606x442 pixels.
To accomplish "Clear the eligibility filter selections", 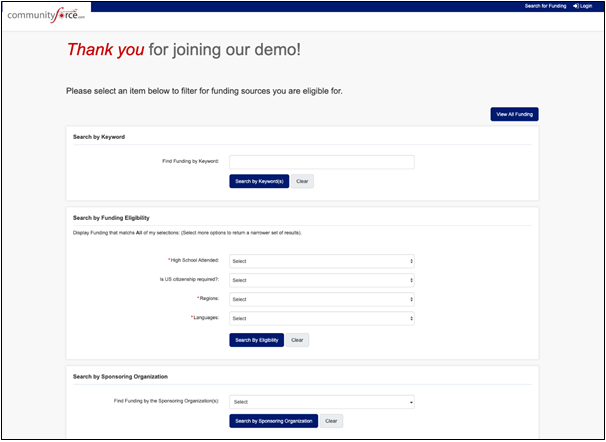I will 297,340.
